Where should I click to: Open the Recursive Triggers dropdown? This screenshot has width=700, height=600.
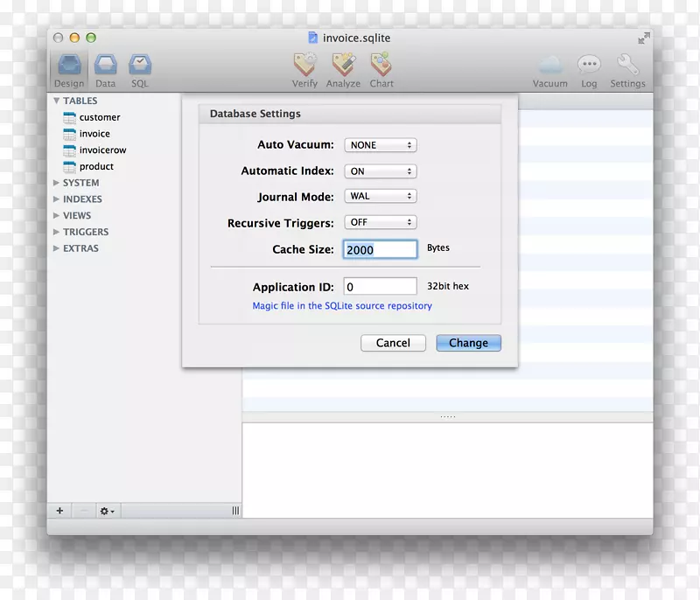380,223
